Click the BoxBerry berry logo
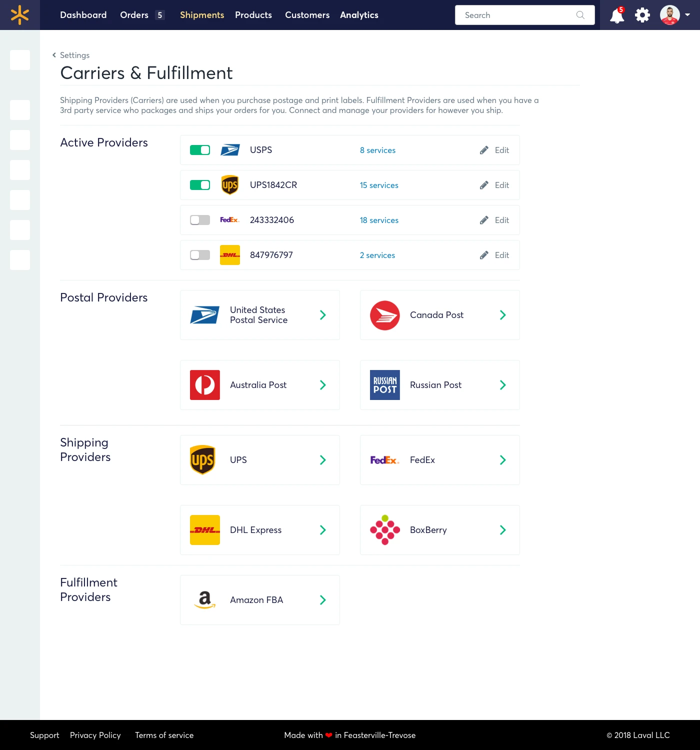 pyautogui.click(x=385, y=530)
